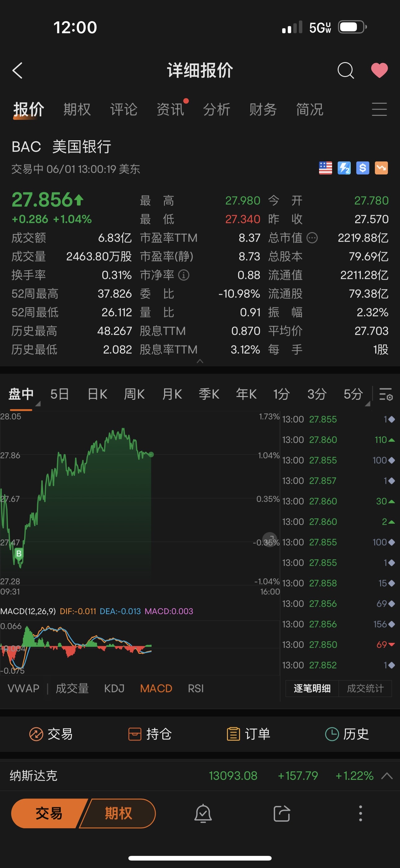
Task: Expand the 纳斯达克 index bar chevron
Action: coord(387,776)
